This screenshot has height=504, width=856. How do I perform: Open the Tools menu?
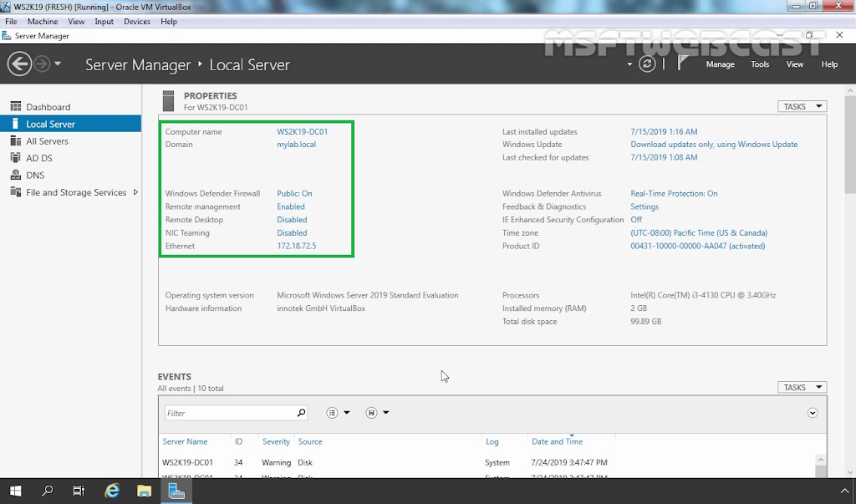click(759, 64)
